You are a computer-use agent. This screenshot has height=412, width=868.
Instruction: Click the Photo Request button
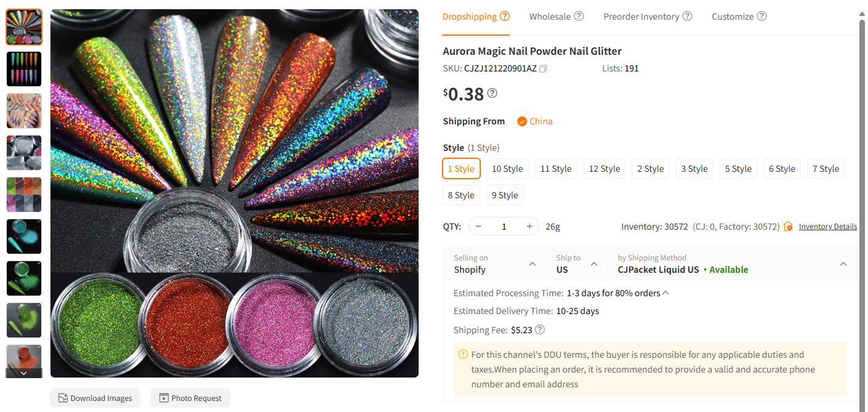pyautogui.click(x=190, y=398)
